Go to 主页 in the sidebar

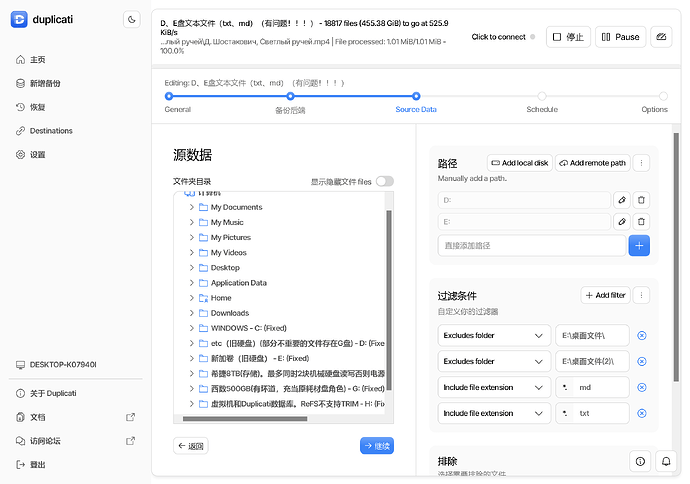pos(31,60)
